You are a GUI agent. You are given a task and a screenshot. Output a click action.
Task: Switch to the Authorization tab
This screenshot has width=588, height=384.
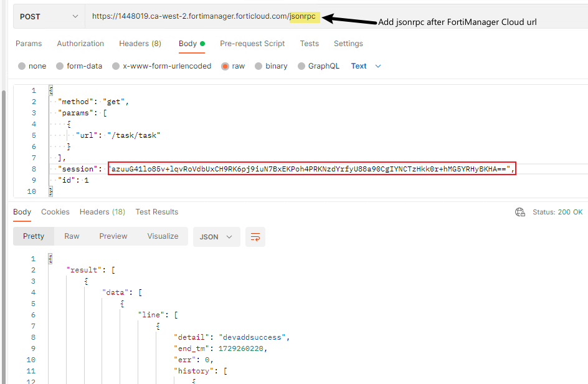point(80,44)
